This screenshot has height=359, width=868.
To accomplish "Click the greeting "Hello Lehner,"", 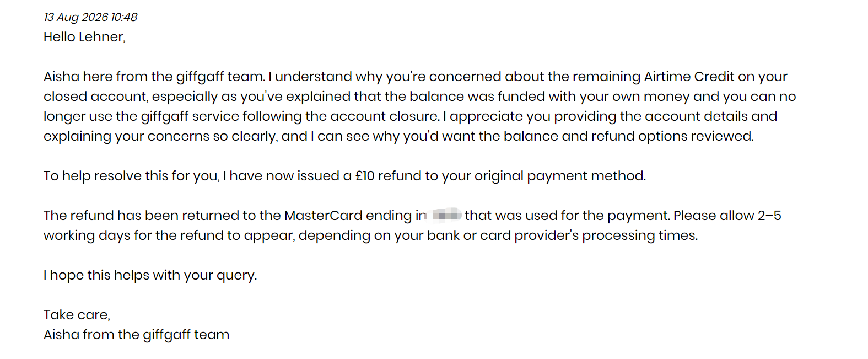I will 85,37.
